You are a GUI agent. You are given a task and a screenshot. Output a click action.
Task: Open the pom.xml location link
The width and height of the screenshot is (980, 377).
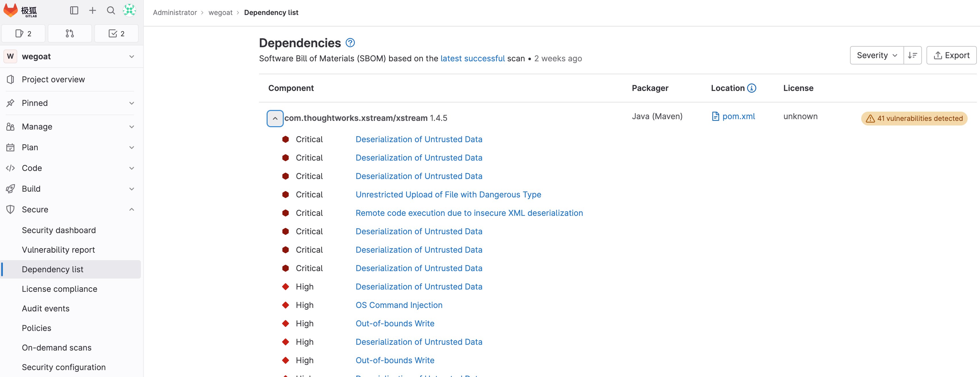pos(738,117)
